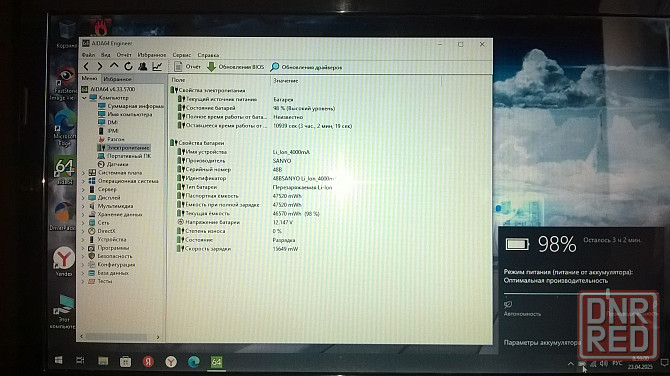This screenshot has width=670, height=376.
Task: Open the user manage icon in toolbar
Action: pos(143,66)
